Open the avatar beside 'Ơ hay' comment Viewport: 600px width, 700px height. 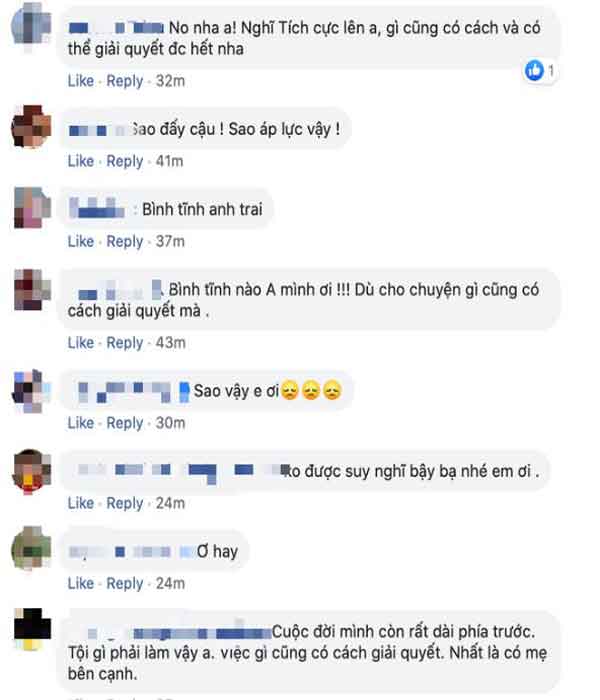tap(31, 548)
